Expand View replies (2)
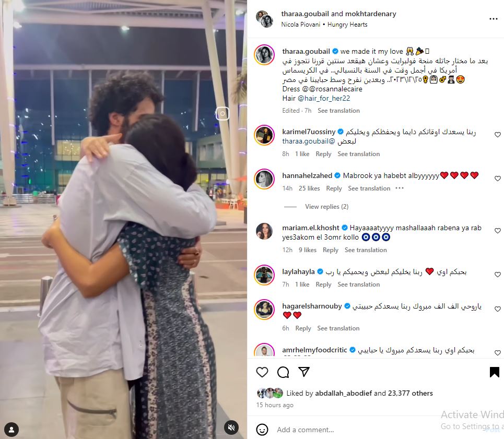 click(326, 207)
